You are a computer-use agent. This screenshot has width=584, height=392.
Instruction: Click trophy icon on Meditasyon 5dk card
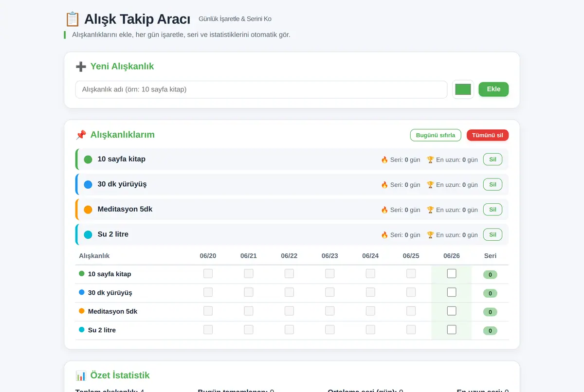point(430,210)
